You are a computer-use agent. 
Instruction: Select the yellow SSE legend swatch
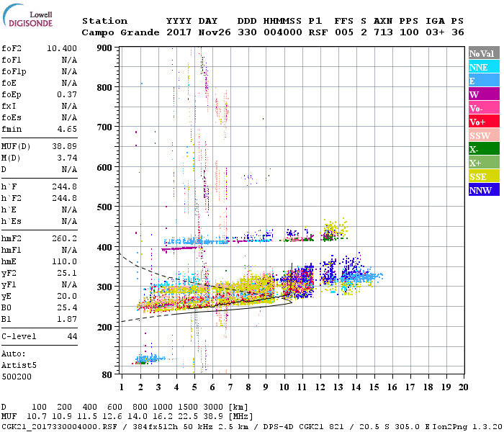(x=482, y=176)
